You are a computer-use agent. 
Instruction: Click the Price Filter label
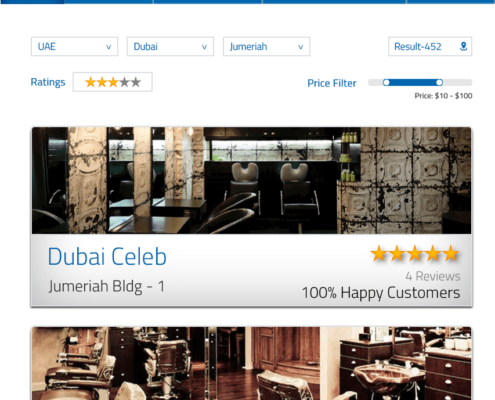click(332, 83)
